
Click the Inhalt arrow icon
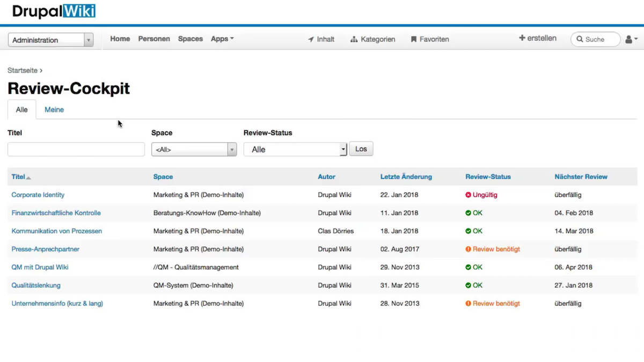click(x=311, y=39)
